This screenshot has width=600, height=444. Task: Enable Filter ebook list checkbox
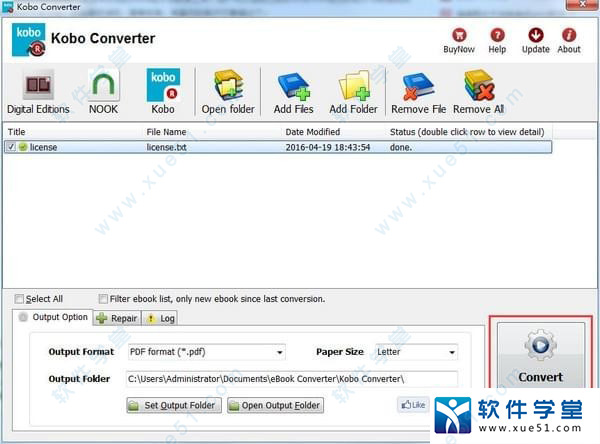tap(104, 299)
